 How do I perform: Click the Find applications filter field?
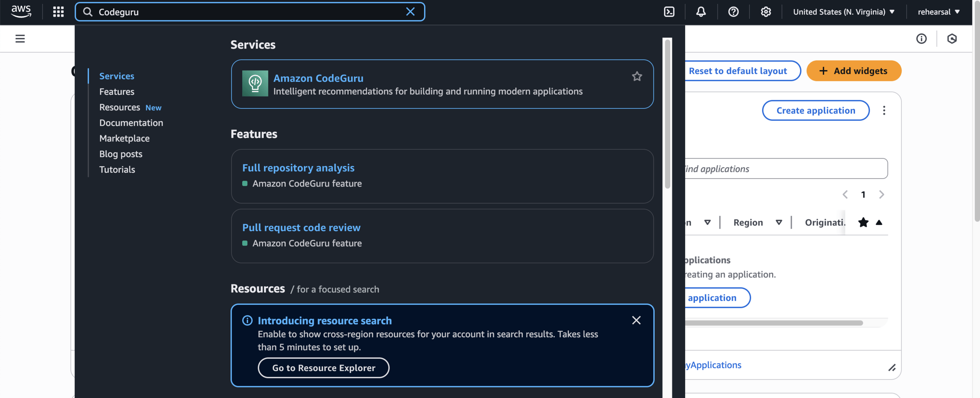[786, 169]
